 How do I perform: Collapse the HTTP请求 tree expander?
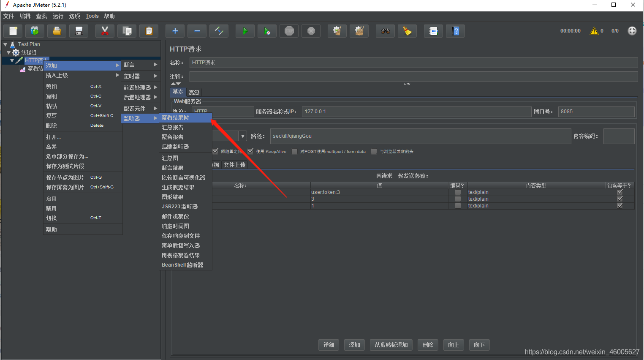pyautogui.click(x=12, y=60)
